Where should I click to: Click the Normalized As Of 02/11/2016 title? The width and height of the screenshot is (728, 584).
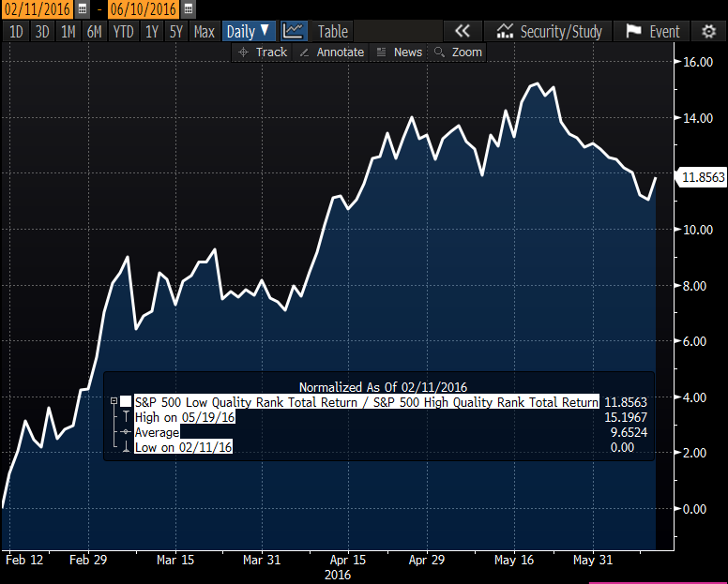point(383,387)
